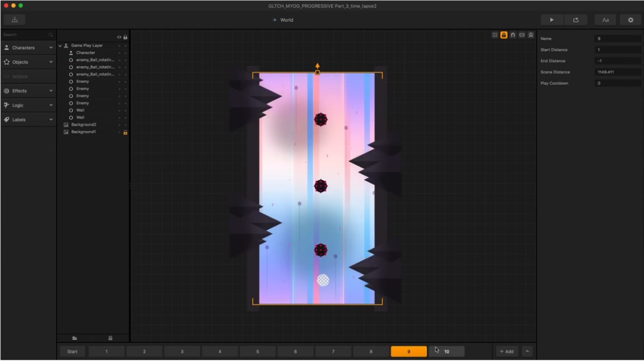Viewport: 644px width, 361px height.
Task: Switch to scene tab 6
Action: 295,352
